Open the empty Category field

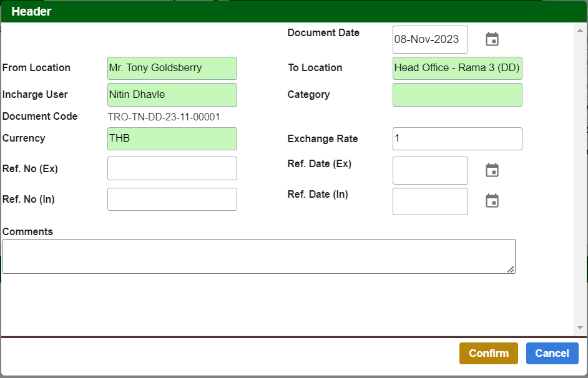point(457,95)
